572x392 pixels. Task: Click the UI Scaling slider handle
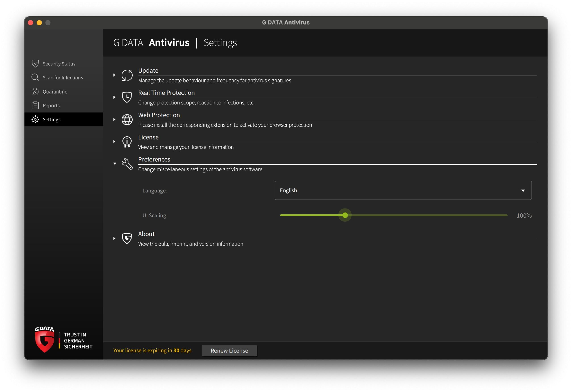tap(345, 215)
